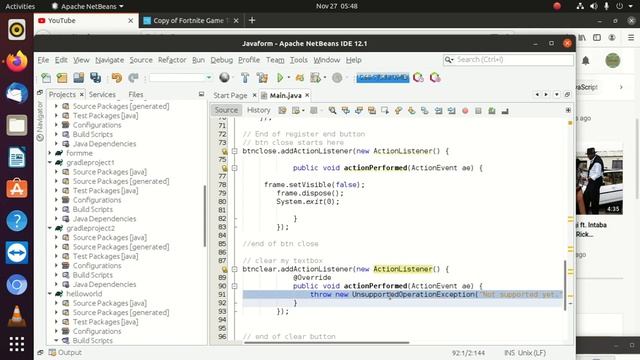The height and width of the screenshot is (360, 640).
Task: Expand Configurations under gradleproject2
Action: coord(56,266)
